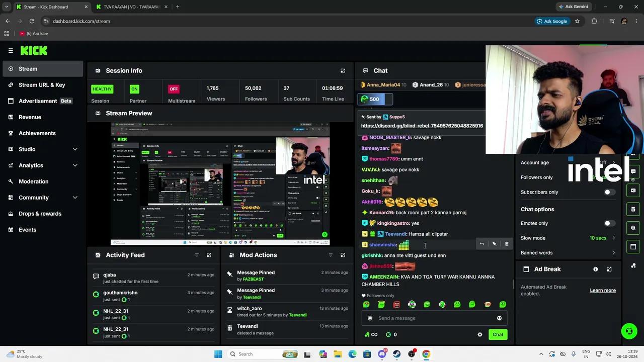
Task: Open Mod Actions filter options
Action: [x=331, y=255]
